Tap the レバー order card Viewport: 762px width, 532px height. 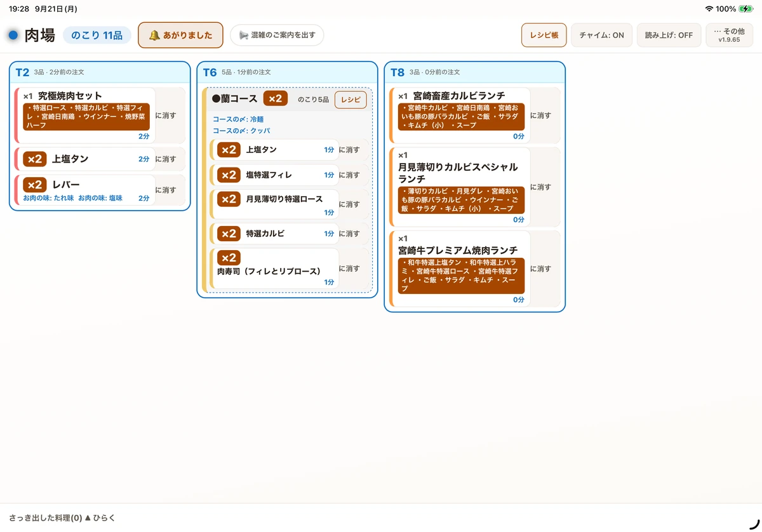tap(85, 190)
